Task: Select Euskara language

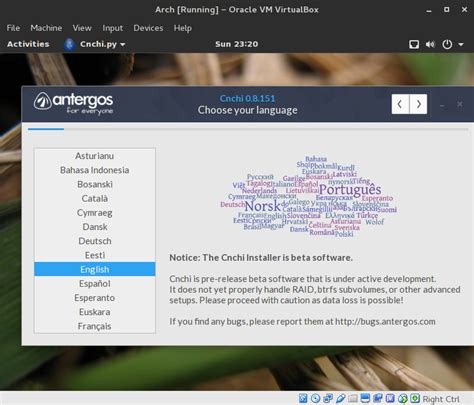Action: (95, 312)
